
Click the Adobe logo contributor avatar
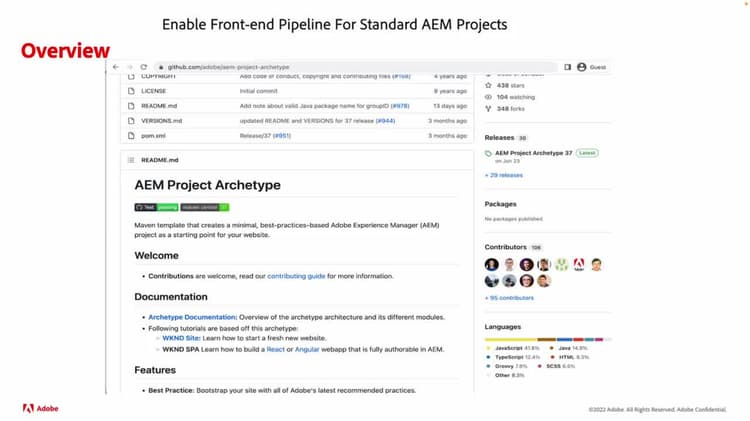(x=577, y=265)
